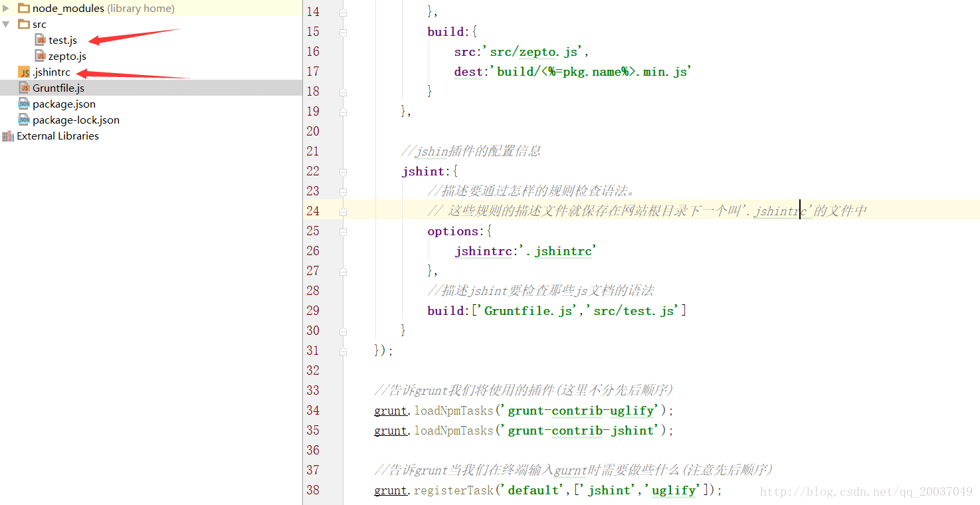Select node_modules library home folder

tap(104, 9)
